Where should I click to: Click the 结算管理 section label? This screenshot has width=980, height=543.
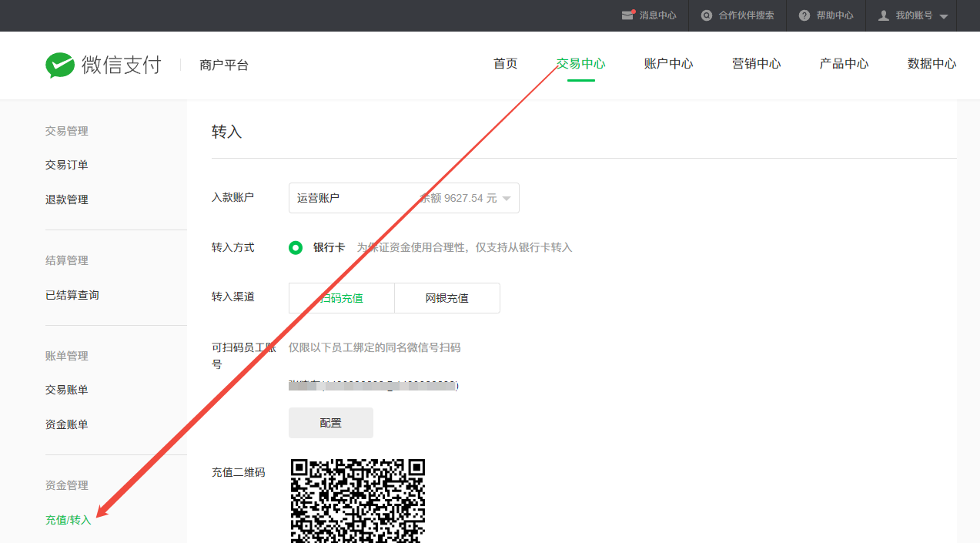pyautogui.click(x=67, y=260)
